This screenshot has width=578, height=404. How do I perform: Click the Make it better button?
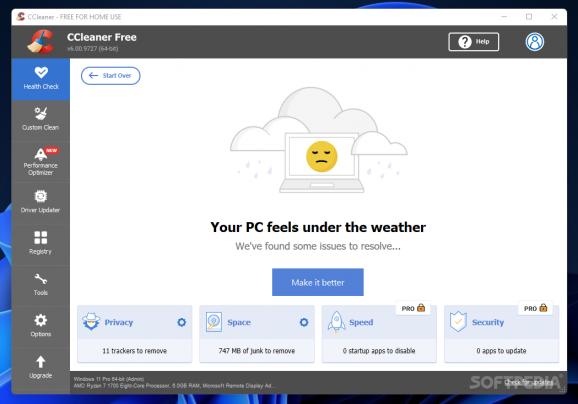click(318, 282)
